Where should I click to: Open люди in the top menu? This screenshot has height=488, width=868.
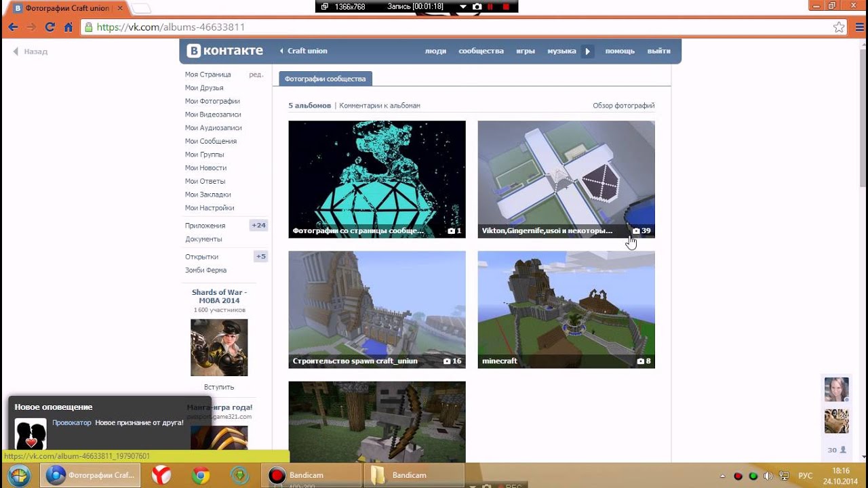click(435, 51)
